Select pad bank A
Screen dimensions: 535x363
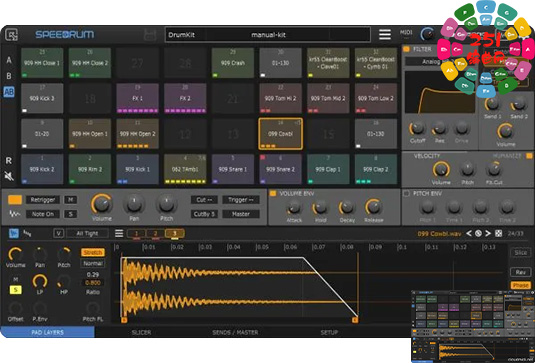[9, 60]
